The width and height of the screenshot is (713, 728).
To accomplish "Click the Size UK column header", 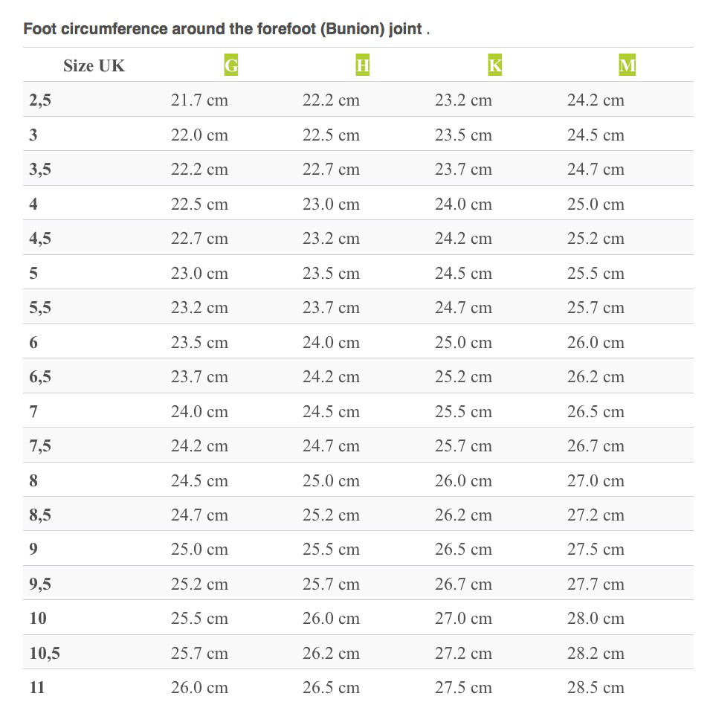I will coord(94,65).
